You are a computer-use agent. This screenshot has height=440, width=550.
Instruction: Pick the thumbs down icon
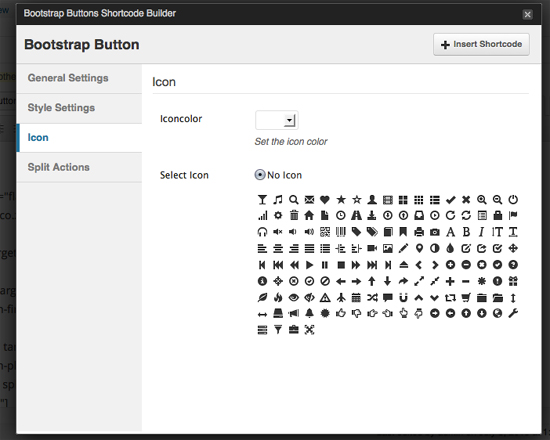(x=356, y=313)
